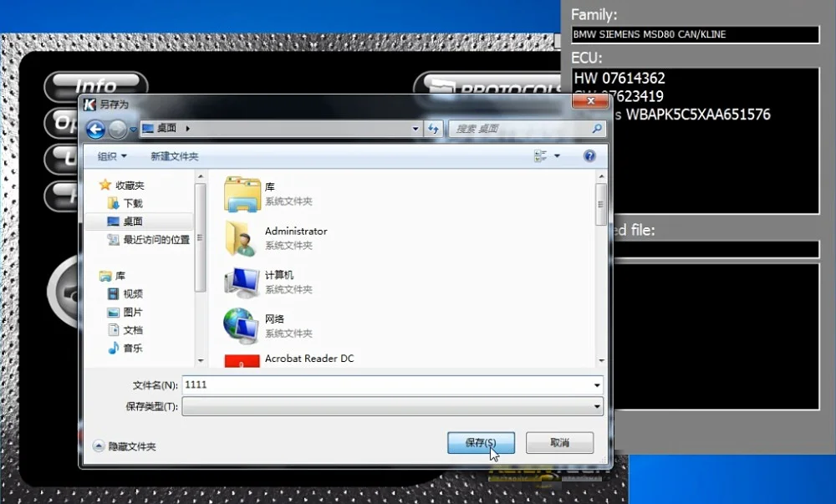Select 音乐 library in navigation pane
Screen dimensions: 836x504
[125, 348]
